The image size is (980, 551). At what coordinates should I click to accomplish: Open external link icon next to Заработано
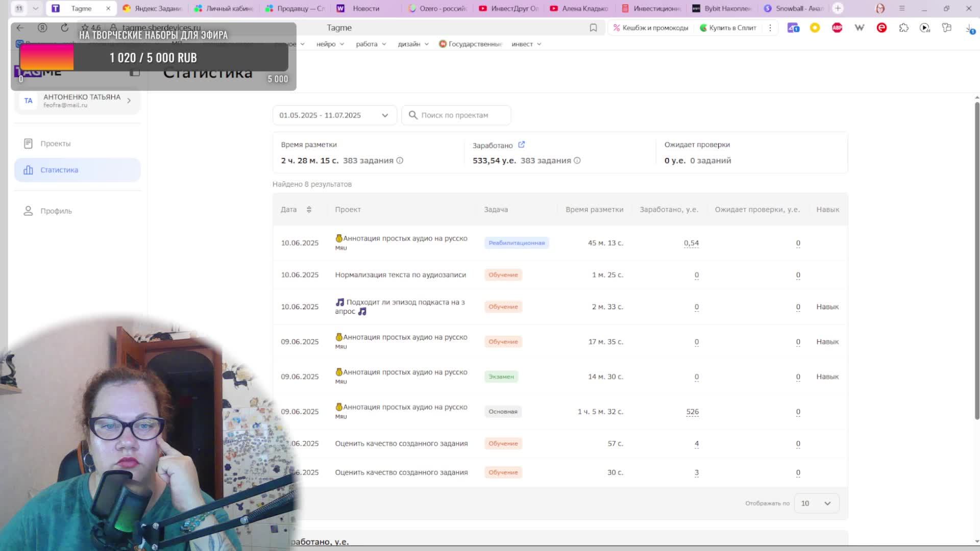coord(521,145)
